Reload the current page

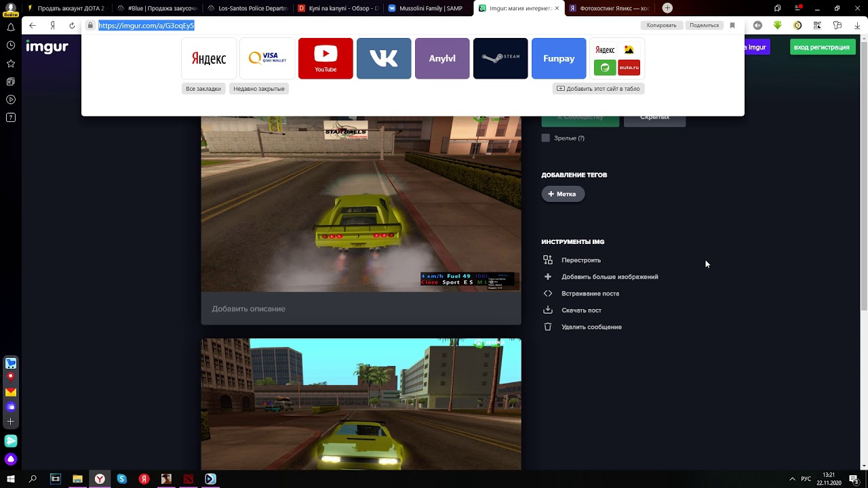tap(72, 26)
